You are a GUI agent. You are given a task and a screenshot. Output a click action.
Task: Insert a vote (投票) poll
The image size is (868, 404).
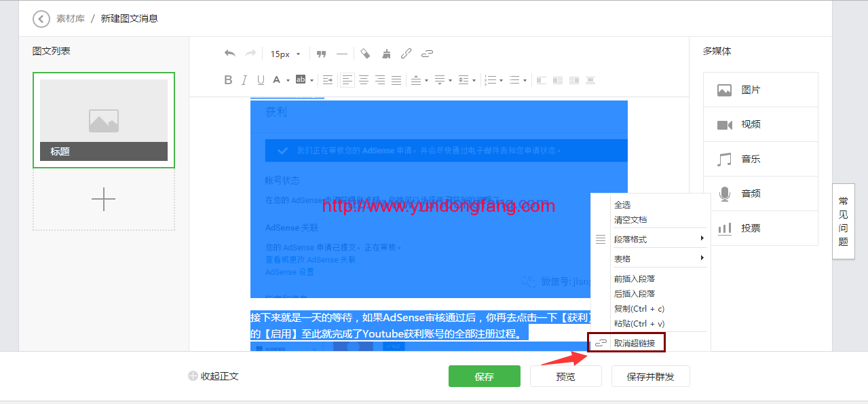click(761, 228)
